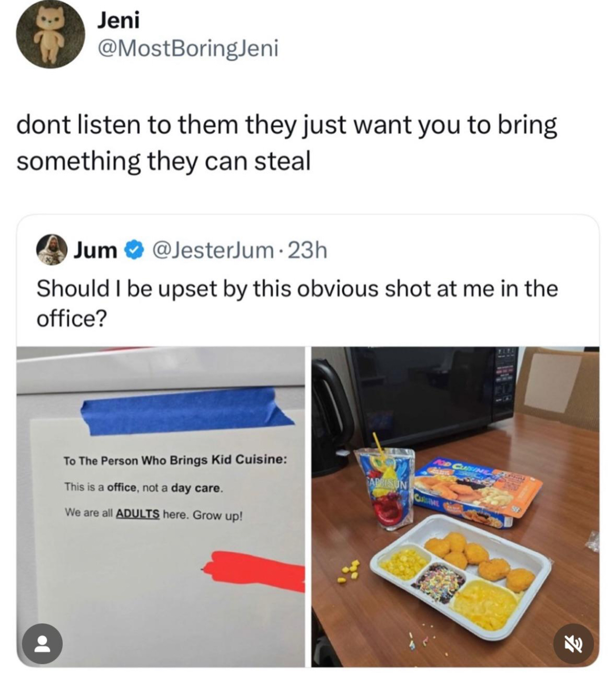Open the @JesterJum handle link
The height and width of the screenshot is (673, 616).
(x=212, y=251)
